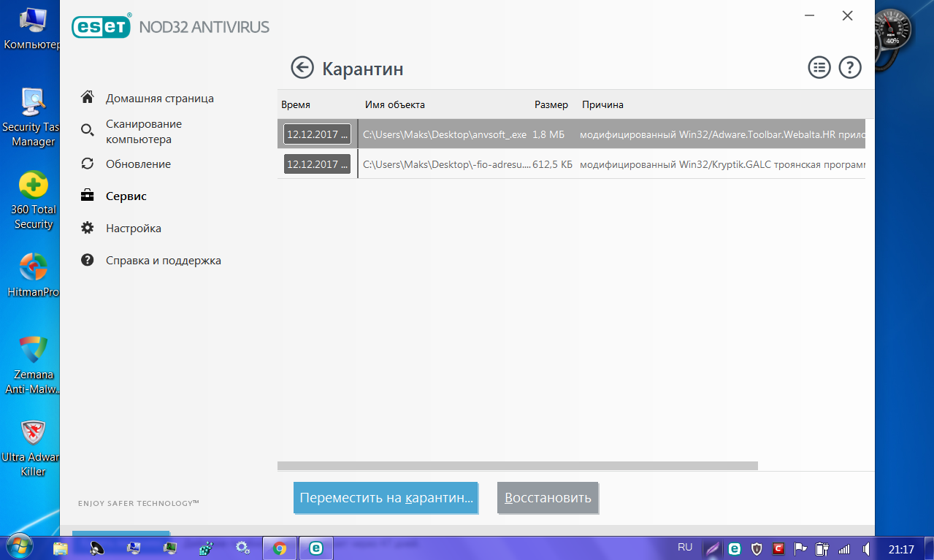
Task: Open Zemana Anti-Malware desktop icon
Action: tap(32, 365)
